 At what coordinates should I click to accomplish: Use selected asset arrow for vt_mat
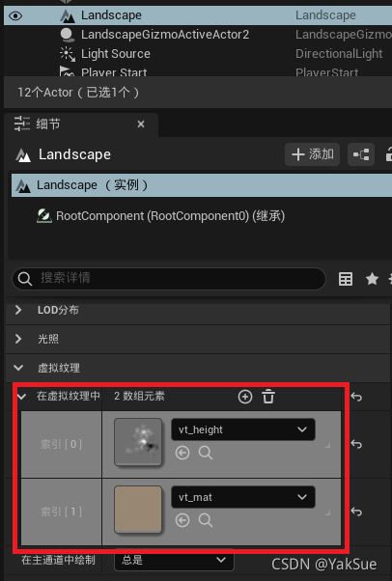click(182, 520)
